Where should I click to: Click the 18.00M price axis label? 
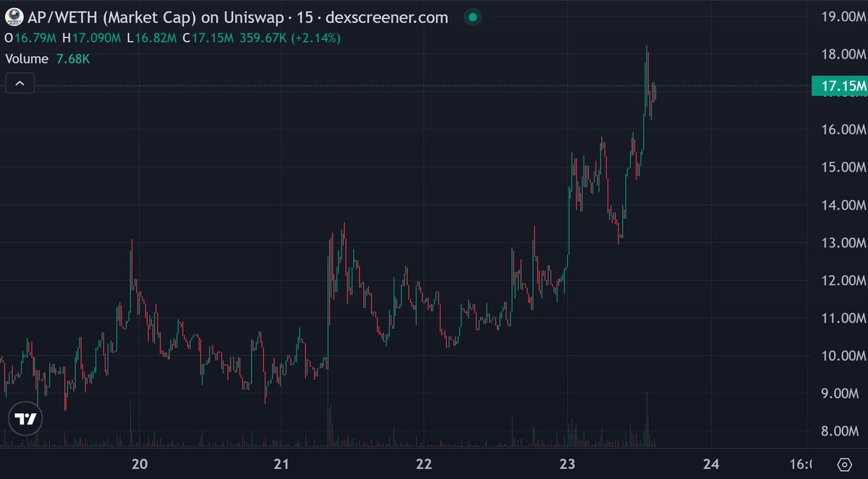point(843,54)
